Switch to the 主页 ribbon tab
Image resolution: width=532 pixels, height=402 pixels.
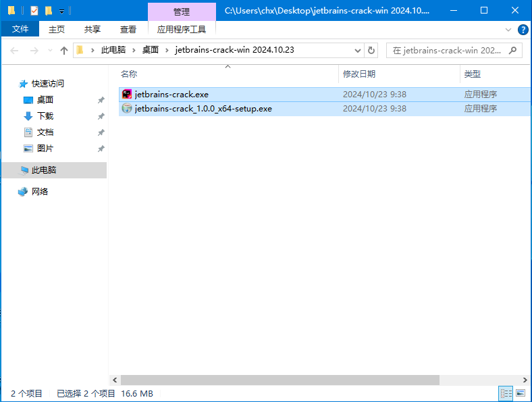click(56, 30)
